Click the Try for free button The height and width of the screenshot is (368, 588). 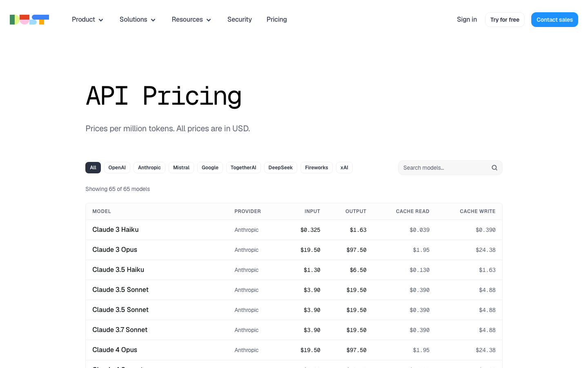[x=505, y=20]
